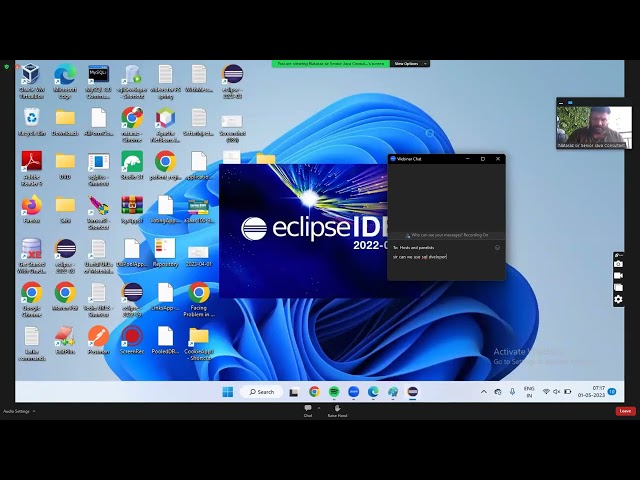Maximize the Webinar Chat window
The height and width of the screenshot is (480, 640).
[483, 159]
